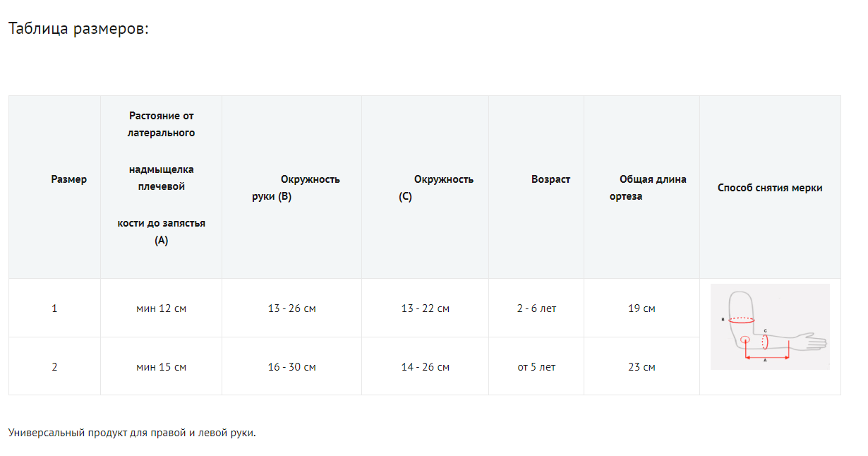This screenshot has width=868, height=456.
Task: Click the "Возраст" column header
Action: coord(550,179)
